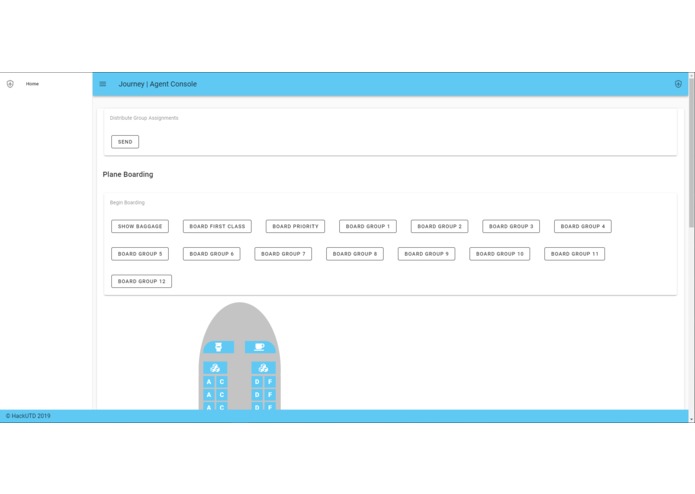Click BOARD GROUP 4 button
Screen dimensions: 695x494
click(583, 226)
